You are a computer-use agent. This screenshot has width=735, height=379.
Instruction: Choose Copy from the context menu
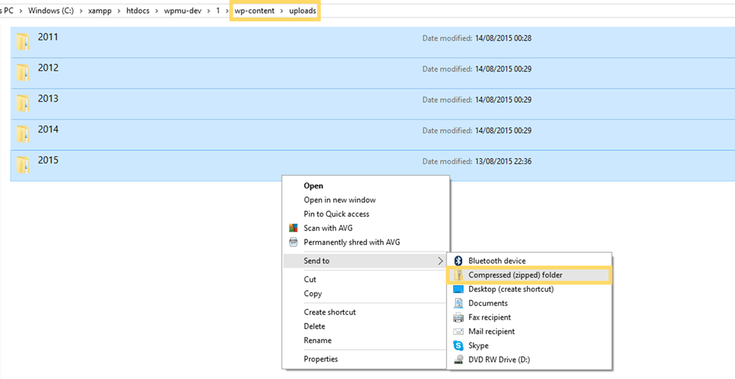pos(313,293)
